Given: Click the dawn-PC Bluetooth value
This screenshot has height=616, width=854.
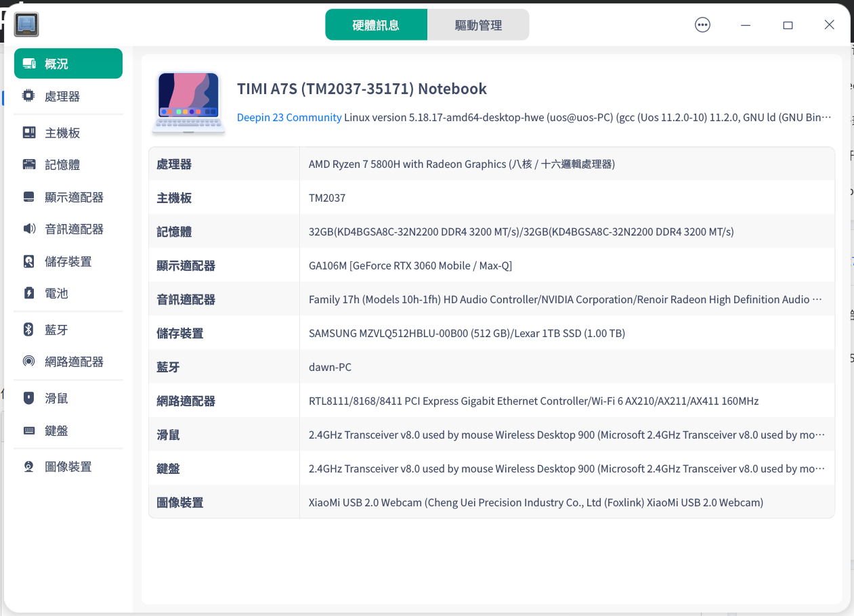Looking at the screenshot, I should click(x=330, y=367).
